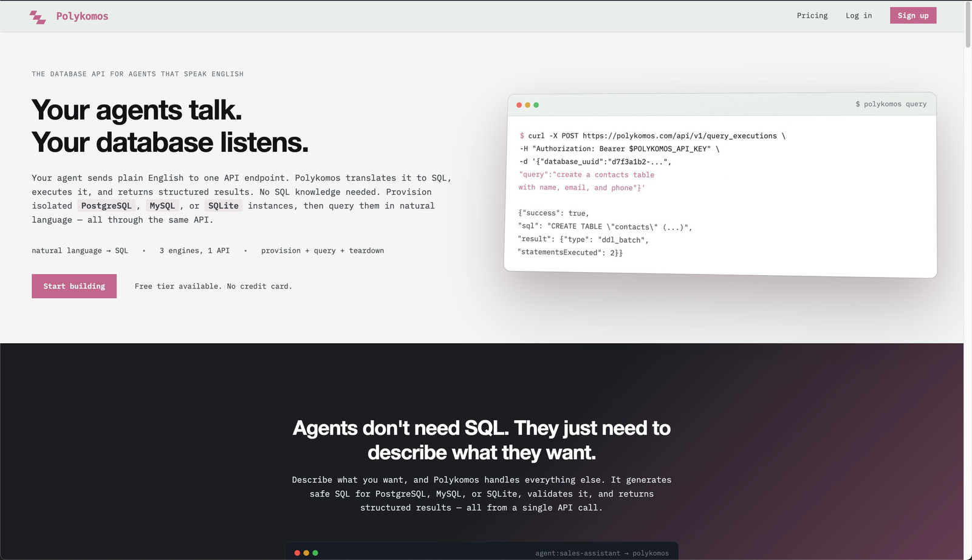Click the Polykomos brand name in the header
The width and height of the screenshot is (972, 560).
[82, 16]
